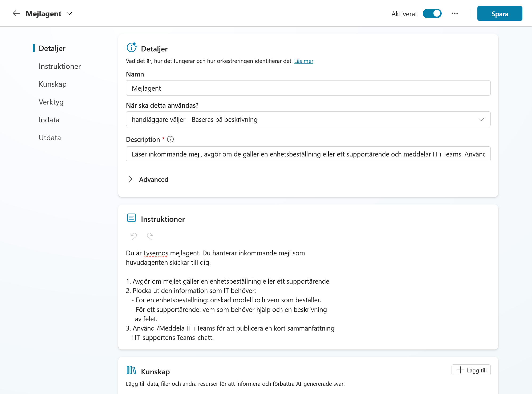Click the Spara button
This screenshot has width=532, height=394.
[x=500, y=14]
